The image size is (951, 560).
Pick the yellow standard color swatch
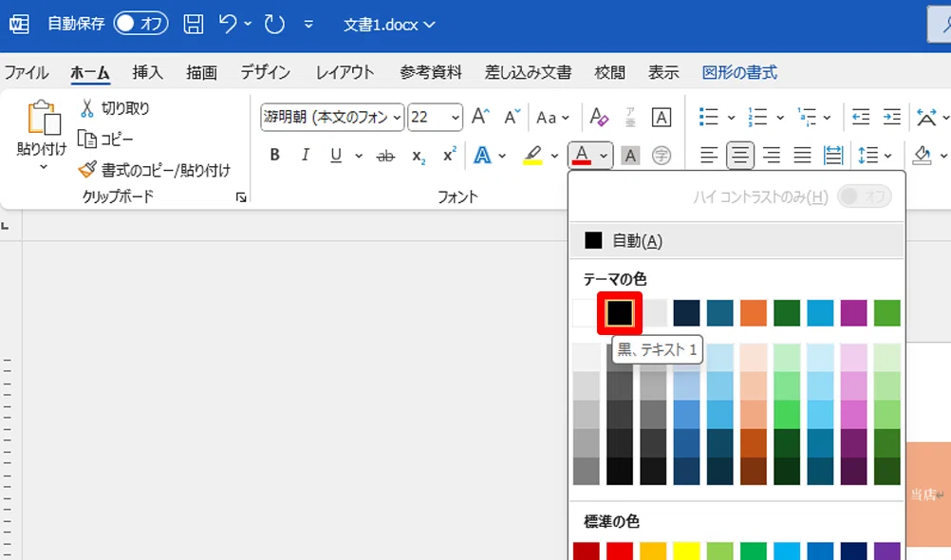[686, 551]
